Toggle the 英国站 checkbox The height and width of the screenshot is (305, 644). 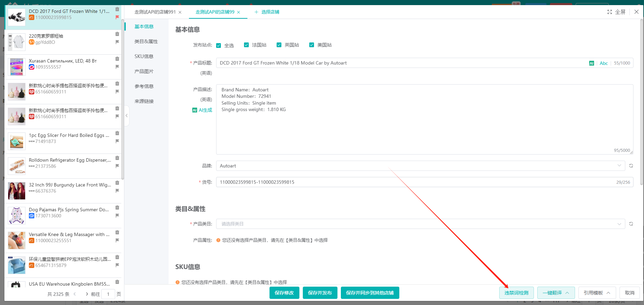coord(279,45)
